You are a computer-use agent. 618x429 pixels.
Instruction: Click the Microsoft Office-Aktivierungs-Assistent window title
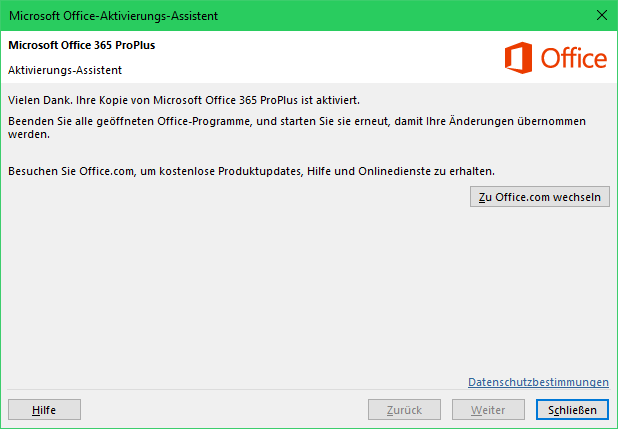pyautogui.click(x=114, y=16)
